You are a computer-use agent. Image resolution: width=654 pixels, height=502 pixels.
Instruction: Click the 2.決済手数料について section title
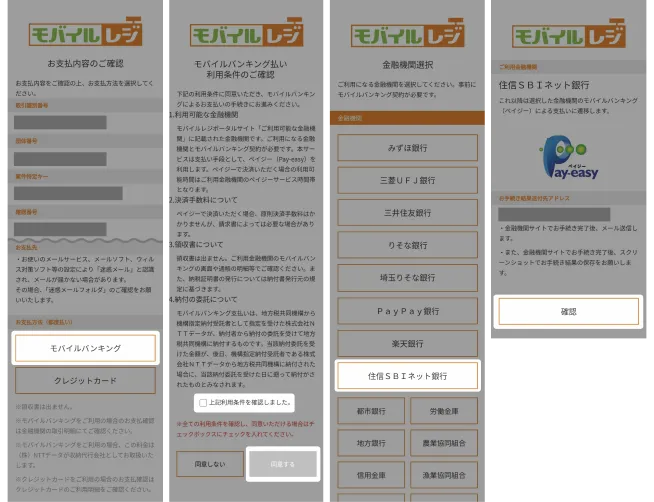tap(203, 200)
